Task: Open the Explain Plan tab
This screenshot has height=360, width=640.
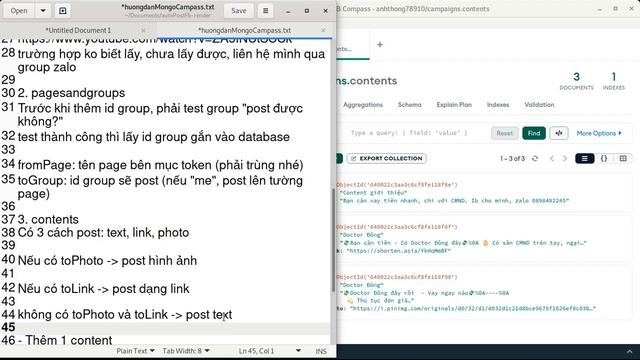Action: pyautogui.click(x=454, y=105)
